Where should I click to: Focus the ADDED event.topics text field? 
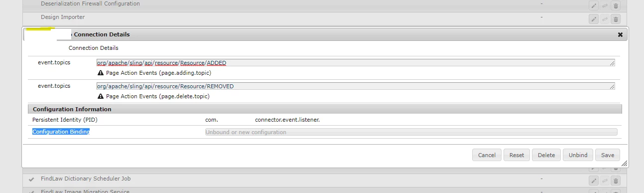click(x=356, y=63)
